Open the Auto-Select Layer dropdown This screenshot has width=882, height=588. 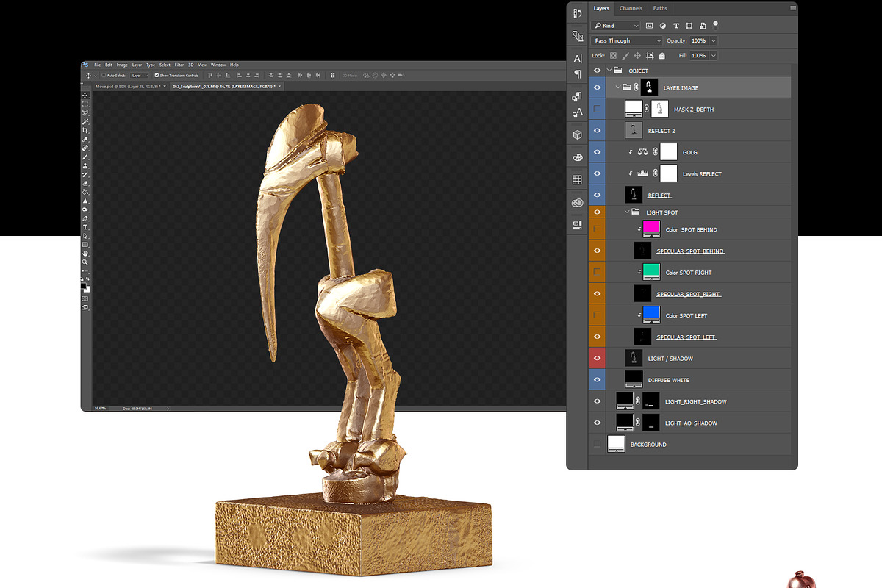[x=140, y=75]
